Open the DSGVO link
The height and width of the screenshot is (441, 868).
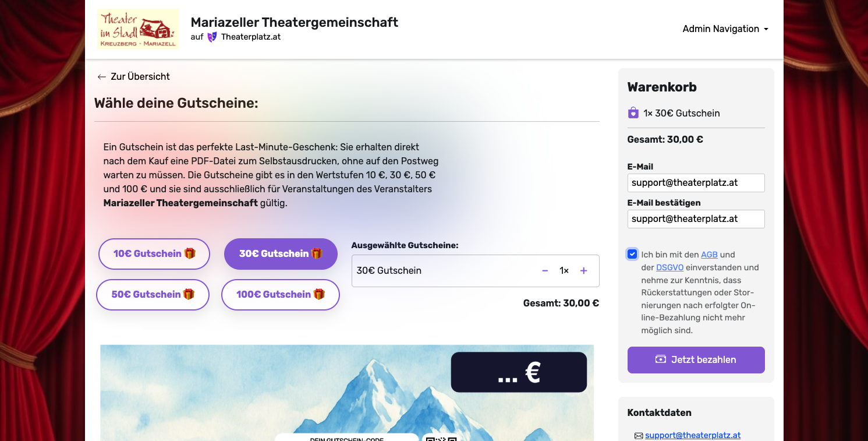[x=669, y=267]
